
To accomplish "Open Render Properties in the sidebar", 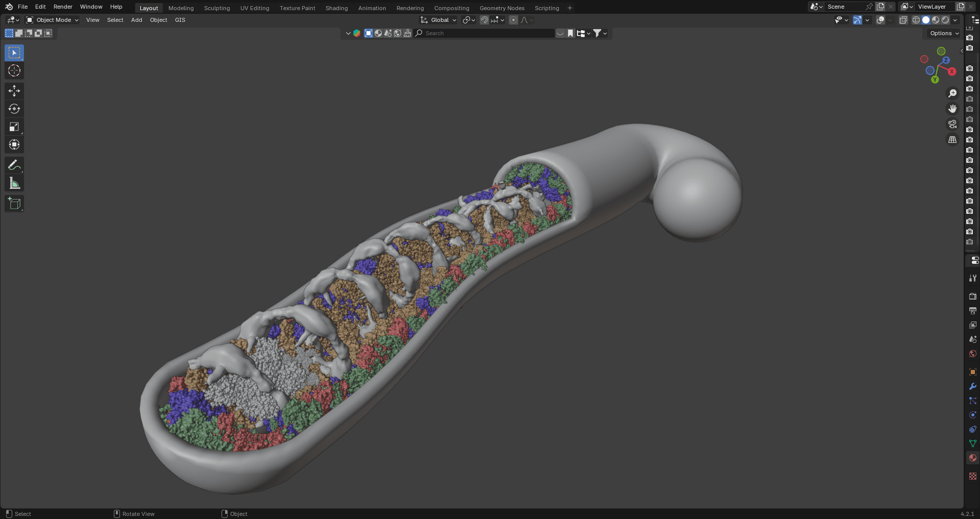I will pyautogui.click(x=973, y=296).
